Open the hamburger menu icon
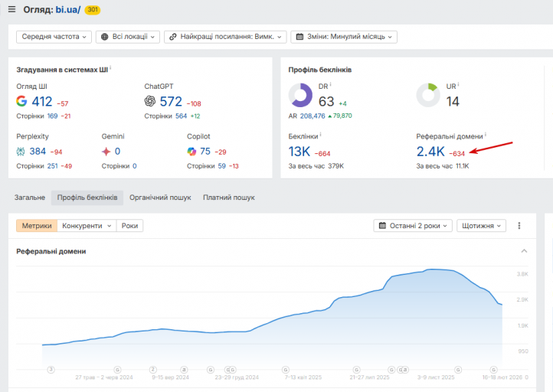This screenshot has width=553, height=392. coord(11,9)
